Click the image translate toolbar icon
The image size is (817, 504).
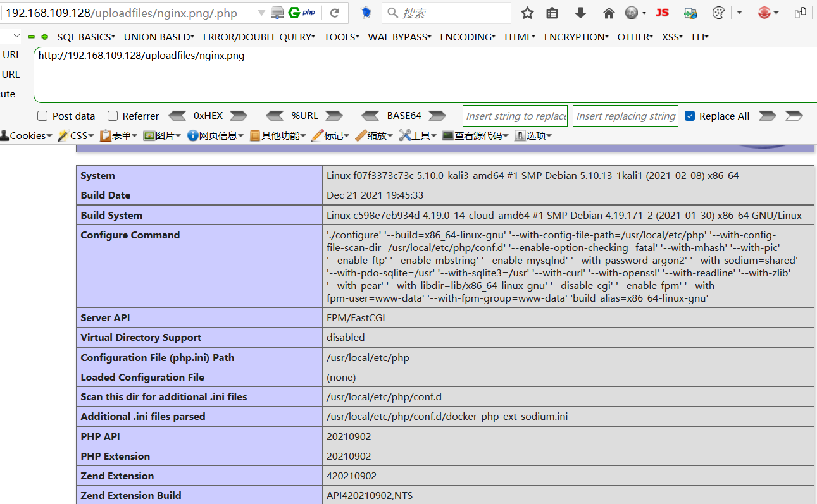click(x=690, y=13)
